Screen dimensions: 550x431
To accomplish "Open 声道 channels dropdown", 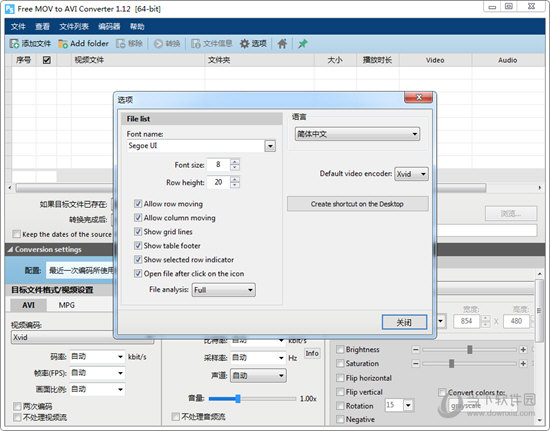I will (258, 376).
